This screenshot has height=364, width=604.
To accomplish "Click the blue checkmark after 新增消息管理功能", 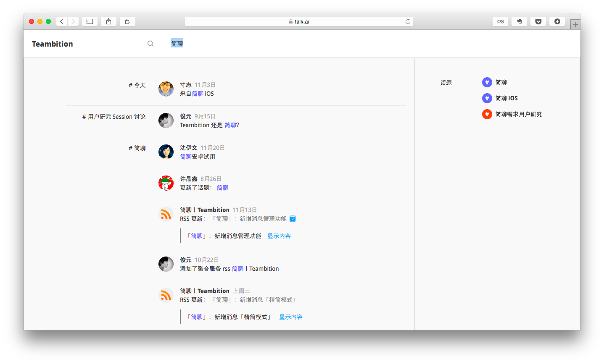I will (293, 219).
